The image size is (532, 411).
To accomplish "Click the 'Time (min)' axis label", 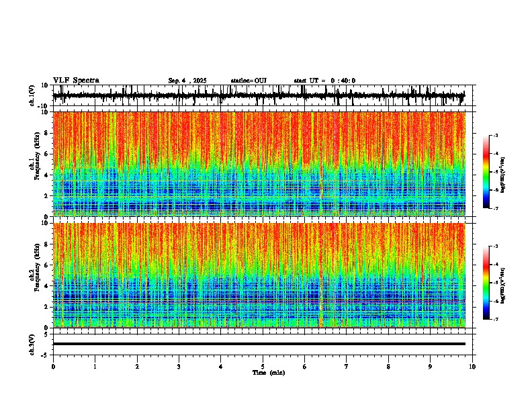I will click(x=269, y=373).
